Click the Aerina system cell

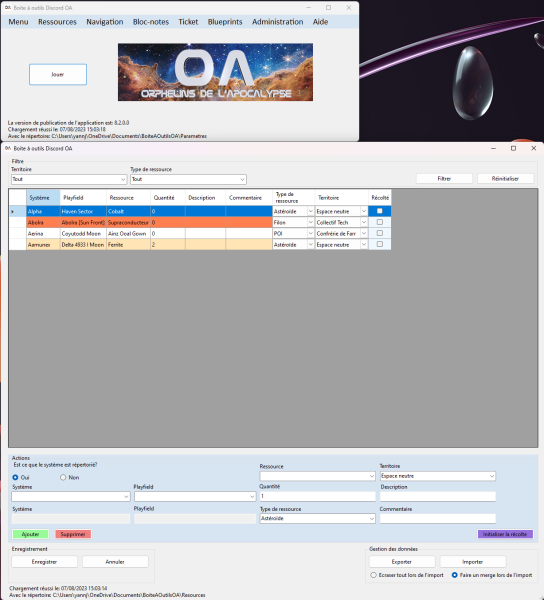click(x=43, y=233)
